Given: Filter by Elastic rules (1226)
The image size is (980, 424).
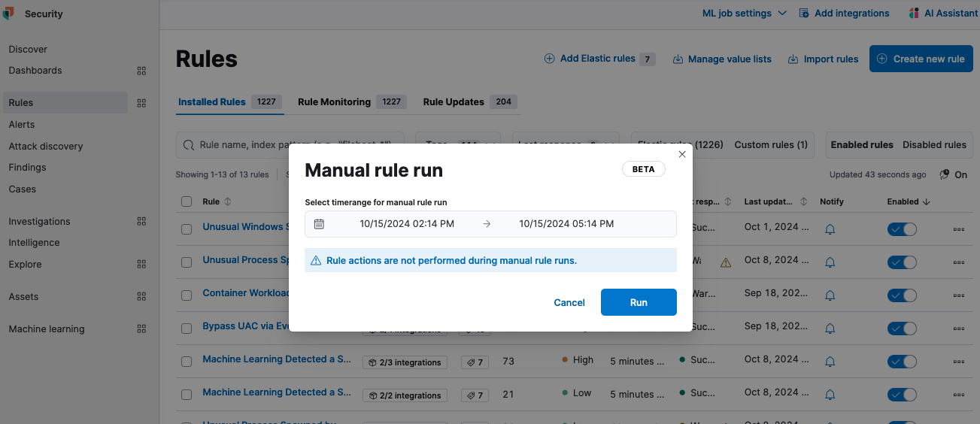Looking at the screenshot, I should tap(680, 145).
